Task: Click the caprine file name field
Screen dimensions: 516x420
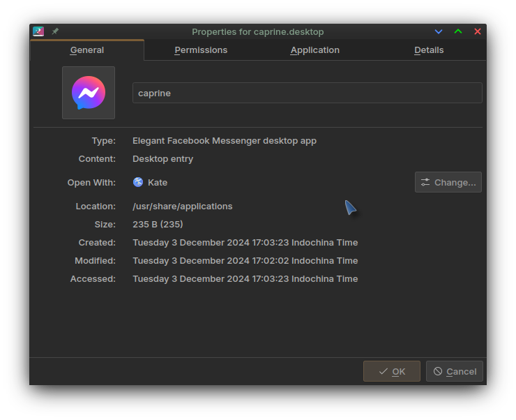Action: 308,93
